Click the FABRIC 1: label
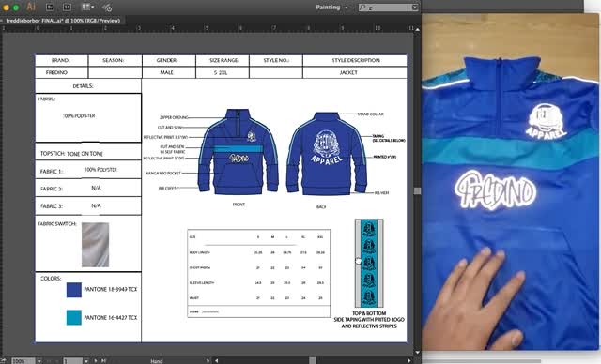Image resolution: width=601 pixels, height=364 pixels. (51, 171)
